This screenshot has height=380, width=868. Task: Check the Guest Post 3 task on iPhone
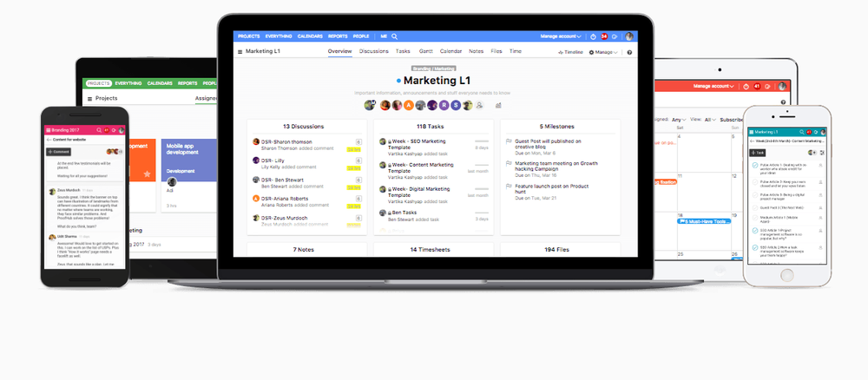[755, 207]
